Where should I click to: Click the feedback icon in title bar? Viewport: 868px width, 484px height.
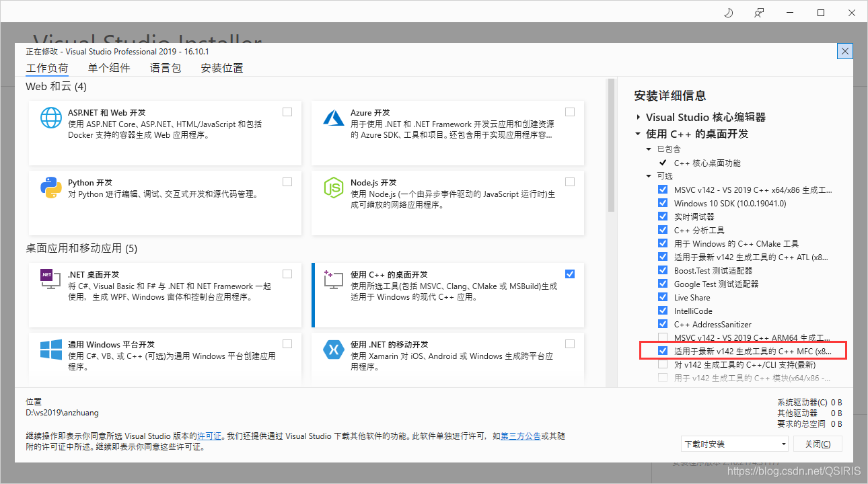coord(759,13)
